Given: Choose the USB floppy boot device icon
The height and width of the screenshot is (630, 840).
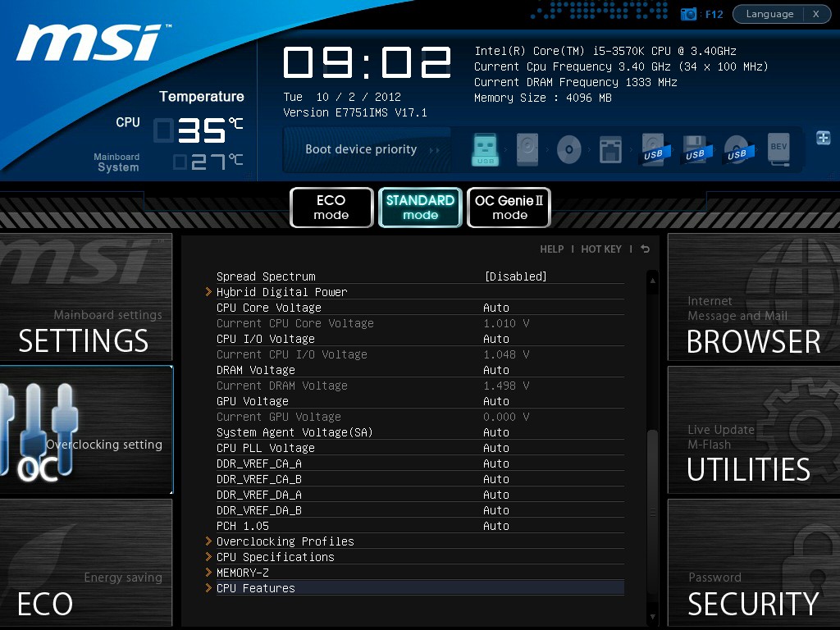Looking at the screenshot, I should pyautogui.click(x=695, y=150).
